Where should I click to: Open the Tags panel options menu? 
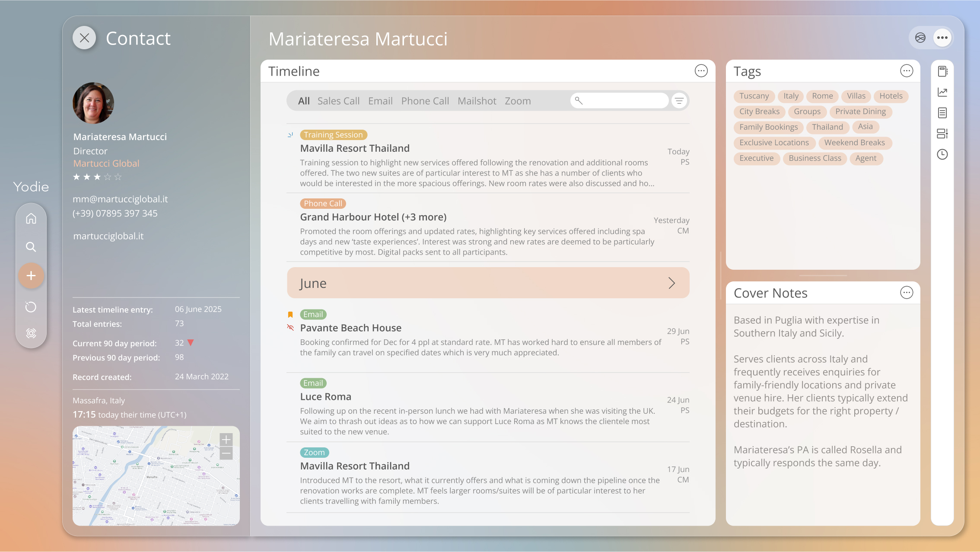click(907, 71)
